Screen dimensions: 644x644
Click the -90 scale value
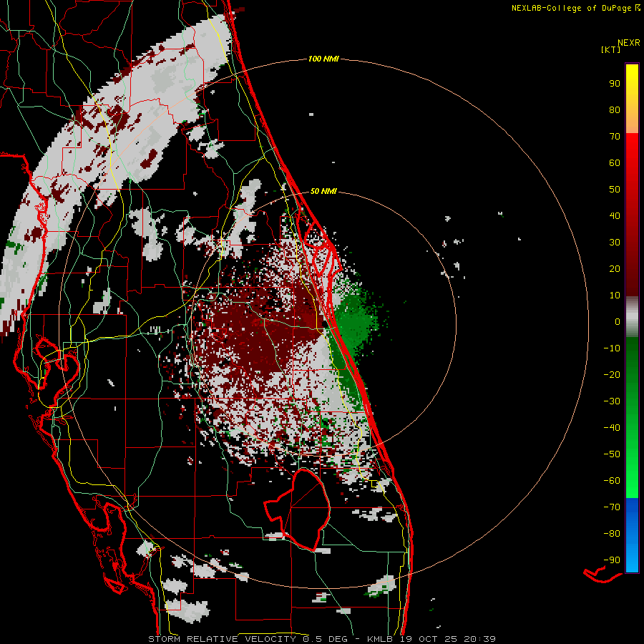coord(612,560)
